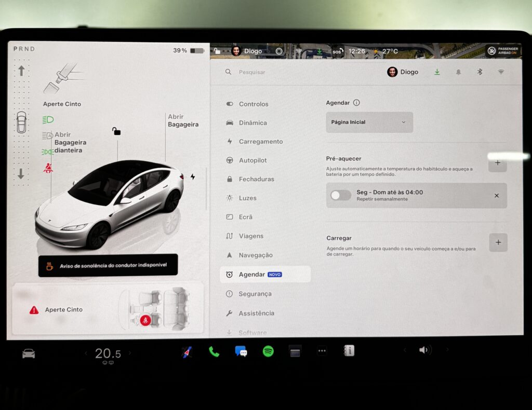Add a new Carregar schedule
The image size is (532, 410).
(x=498, y=242)
